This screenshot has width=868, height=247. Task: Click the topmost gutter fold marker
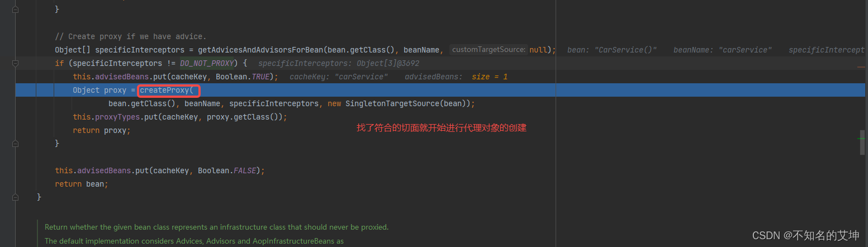(15, 9)
